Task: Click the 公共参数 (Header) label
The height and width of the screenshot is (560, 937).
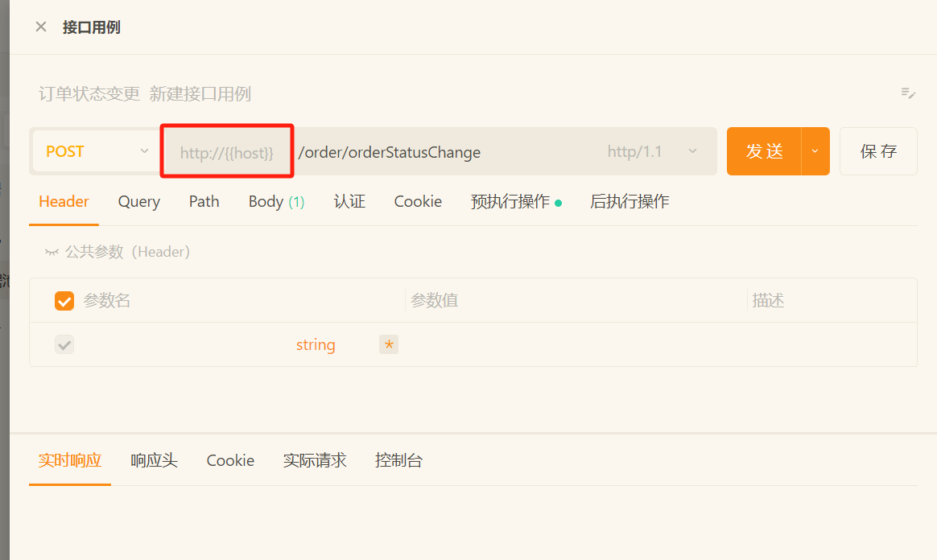Action: click(127, 252)
